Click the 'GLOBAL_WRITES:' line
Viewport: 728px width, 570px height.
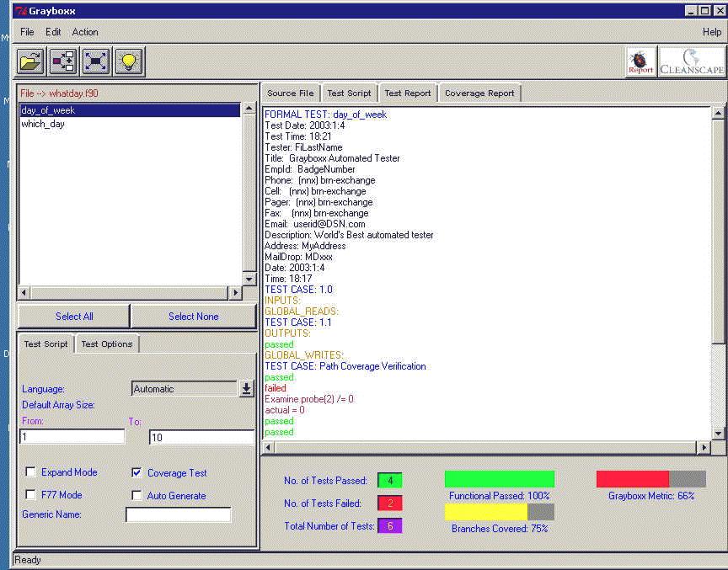pos(303,355)
